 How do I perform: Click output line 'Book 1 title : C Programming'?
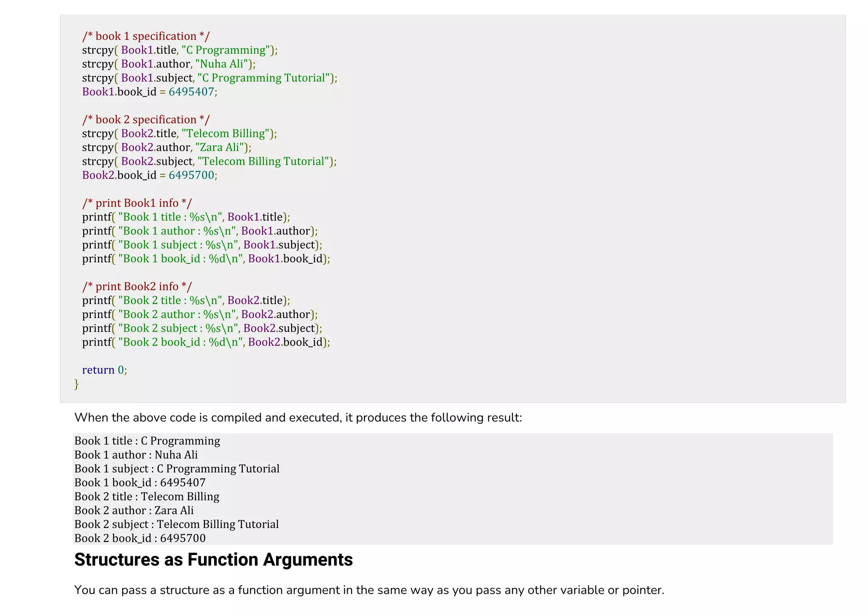pyautogui.click(x=147, y=441)
